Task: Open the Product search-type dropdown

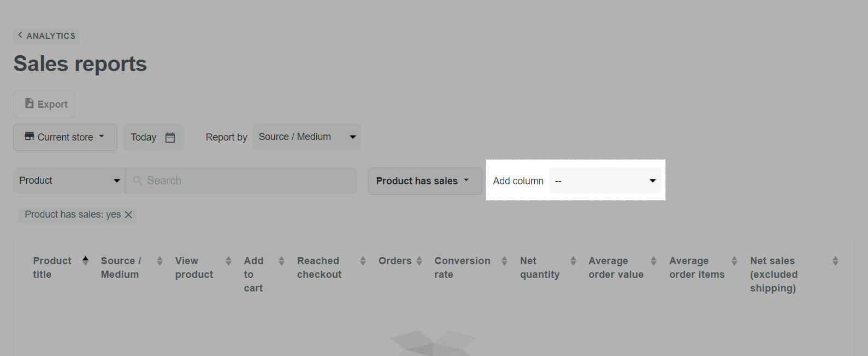Action: coord(69,180)
